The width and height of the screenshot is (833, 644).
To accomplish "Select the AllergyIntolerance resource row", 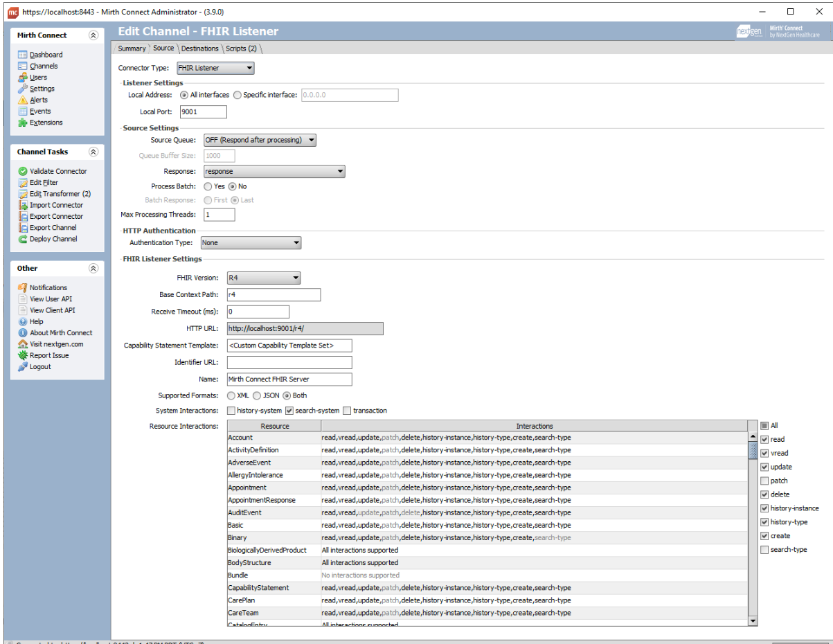I will point(487,475).
